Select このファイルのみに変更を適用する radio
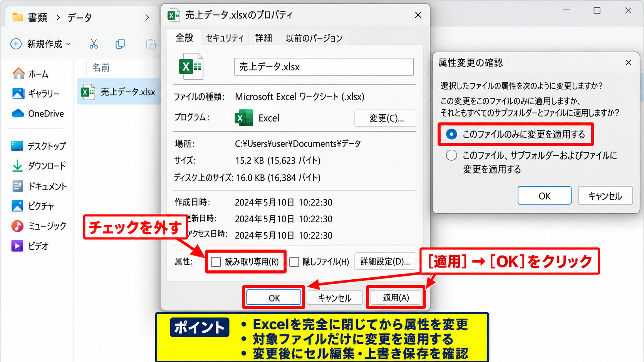Image resolution: width=644 pixels, height=362 pixels. coord(451,134)
